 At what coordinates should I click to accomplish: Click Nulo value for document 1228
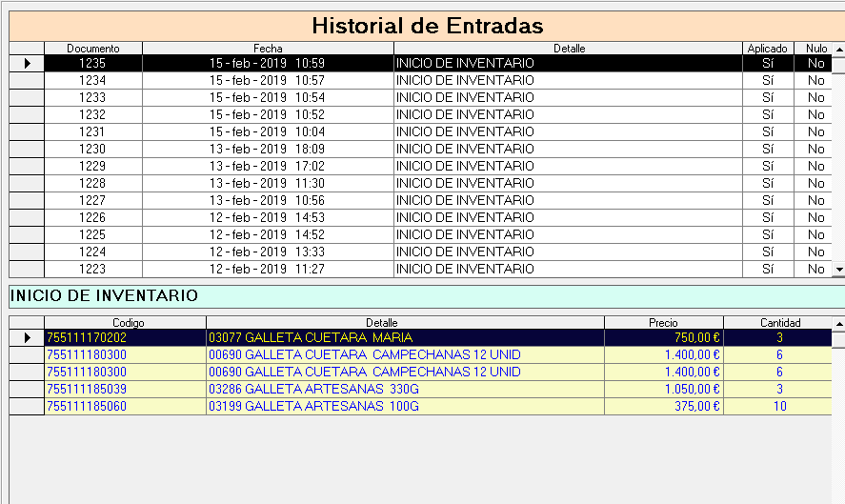(815, 183)
